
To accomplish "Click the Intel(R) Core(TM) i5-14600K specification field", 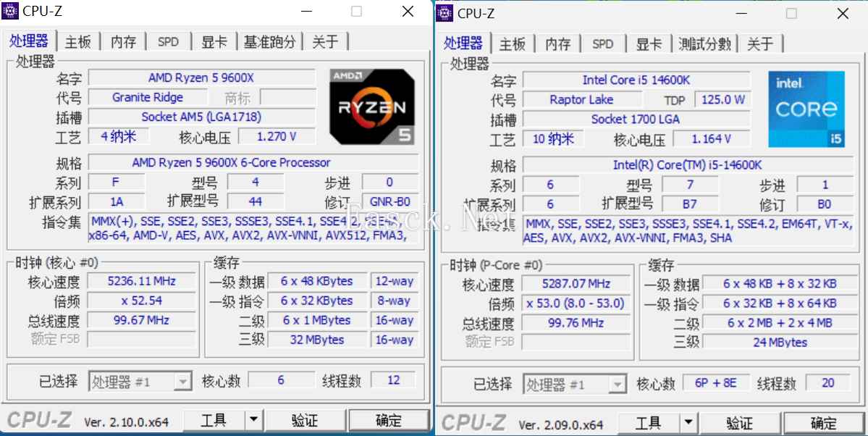I will pyautogui.click(x=688, y=165).
